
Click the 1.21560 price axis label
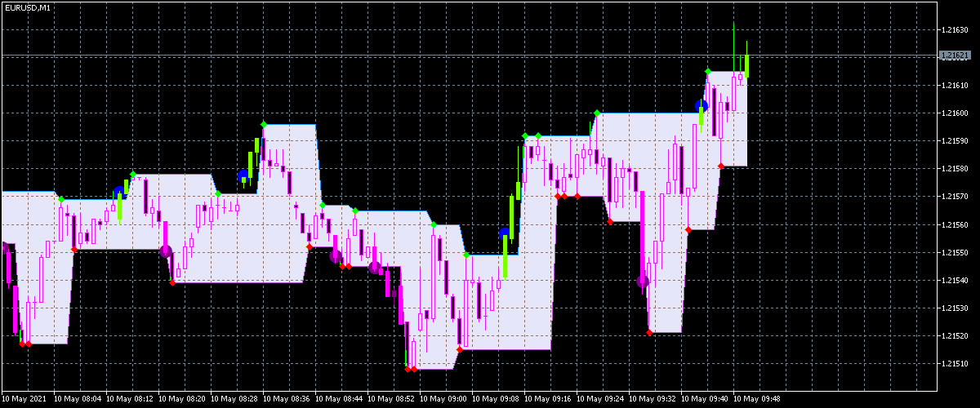tap(954, 224)
